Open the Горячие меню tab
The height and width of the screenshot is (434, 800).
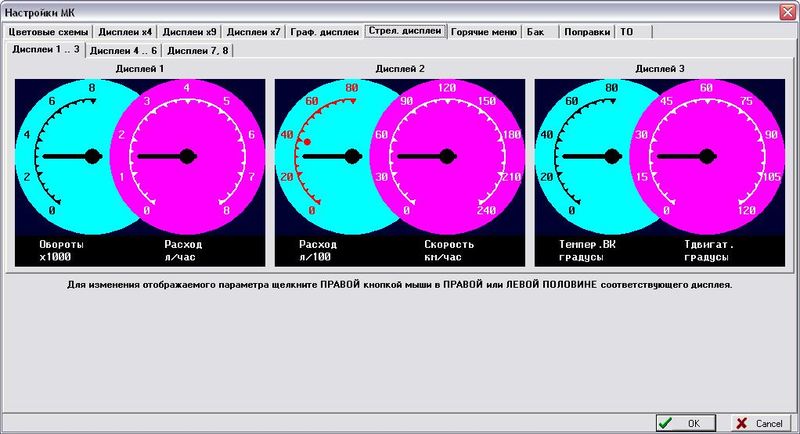484,32
